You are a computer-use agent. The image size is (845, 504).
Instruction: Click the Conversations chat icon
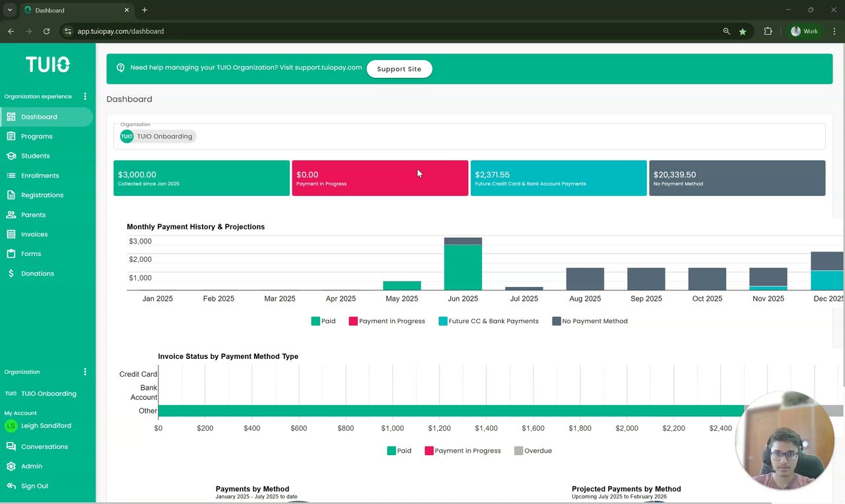pyautogui.click(x=11, y=447)
